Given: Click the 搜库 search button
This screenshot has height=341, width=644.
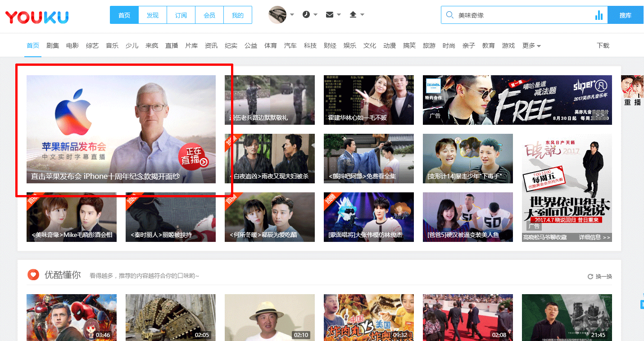Looking at the screenshot, I should 626,15.
